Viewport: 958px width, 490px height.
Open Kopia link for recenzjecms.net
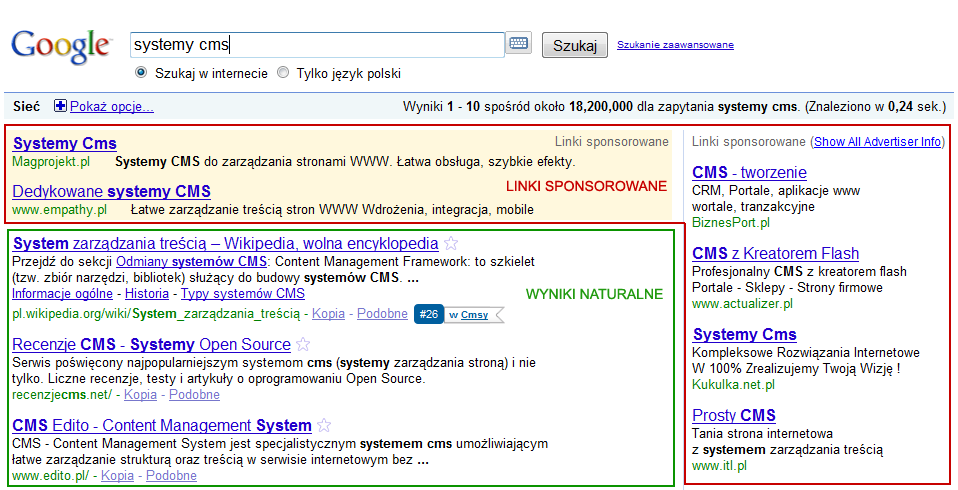click(141, 395)
